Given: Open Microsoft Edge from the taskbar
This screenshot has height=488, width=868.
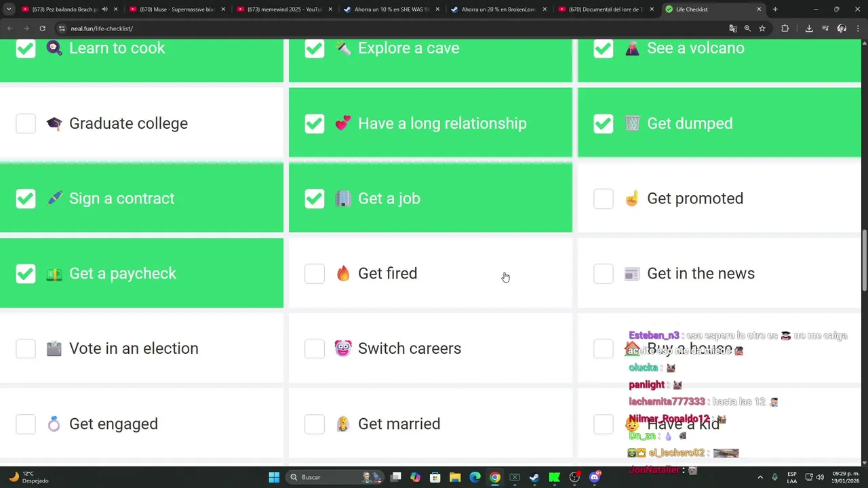Looking at the screenshot, I should point(475,477).
